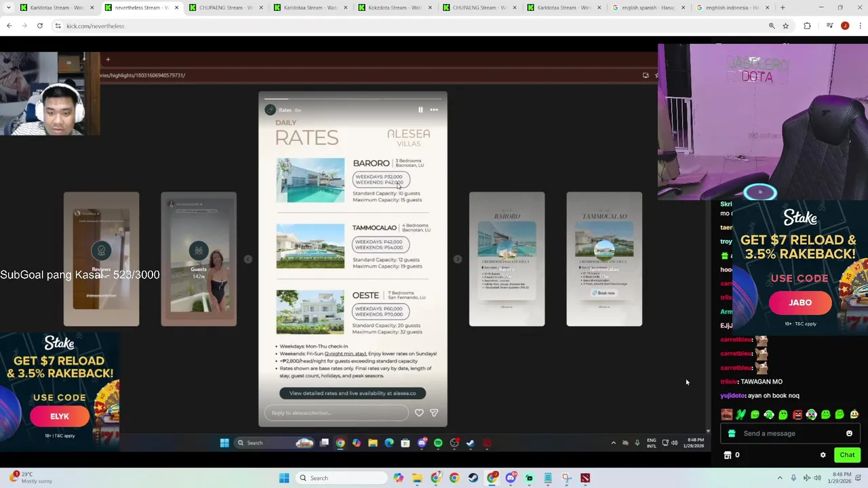Toggle the microphone tray icon
Screen dimensions: 868x488
793,478
